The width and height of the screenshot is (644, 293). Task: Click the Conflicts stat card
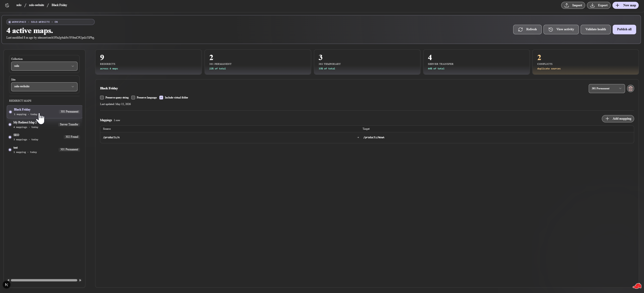586,62
